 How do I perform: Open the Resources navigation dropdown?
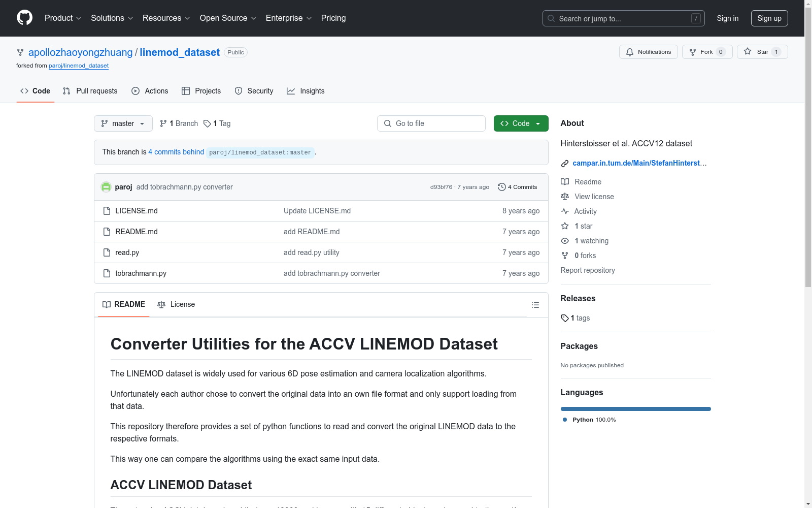tap(166, 18)
